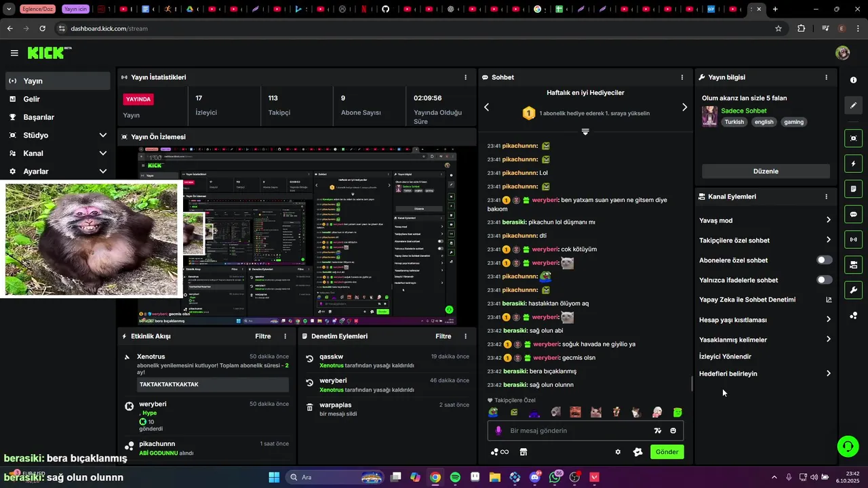This screenshot has width=868, height=488.
Task: Collapse the gifter leaderboard chevron in chat
Action: coord(585,131)
